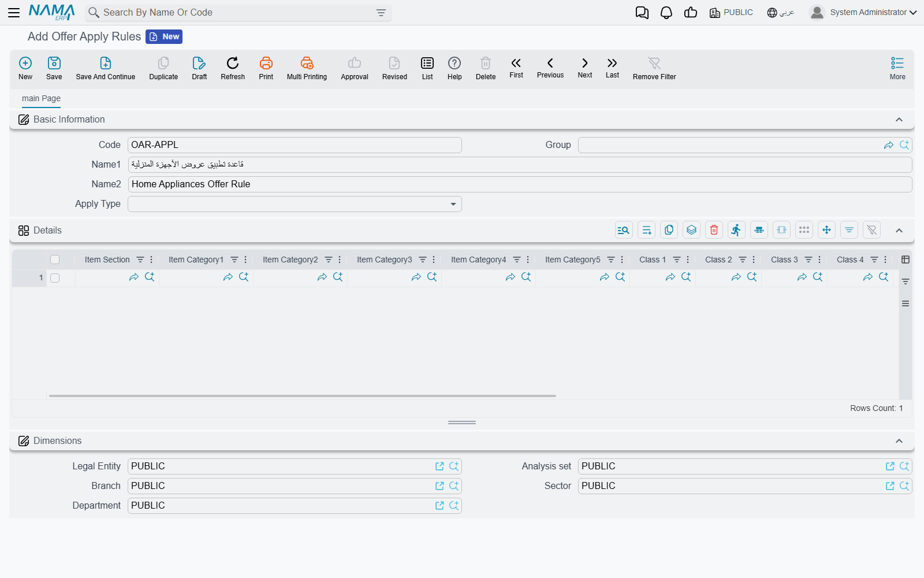Viewport: 924px width, 578px height.
Task: Click the copy rows icon in Details
Action: 669,230
